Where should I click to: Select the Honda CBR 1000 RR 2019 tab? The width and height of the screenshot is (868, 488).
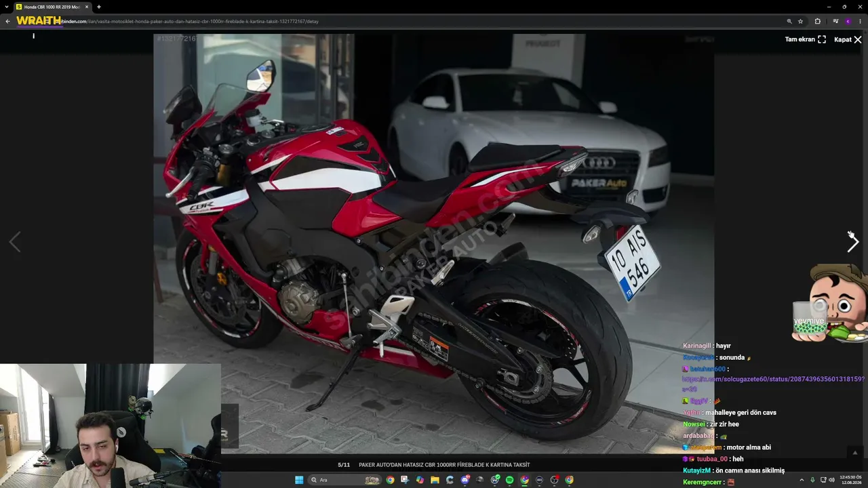[x=52, y=7]
